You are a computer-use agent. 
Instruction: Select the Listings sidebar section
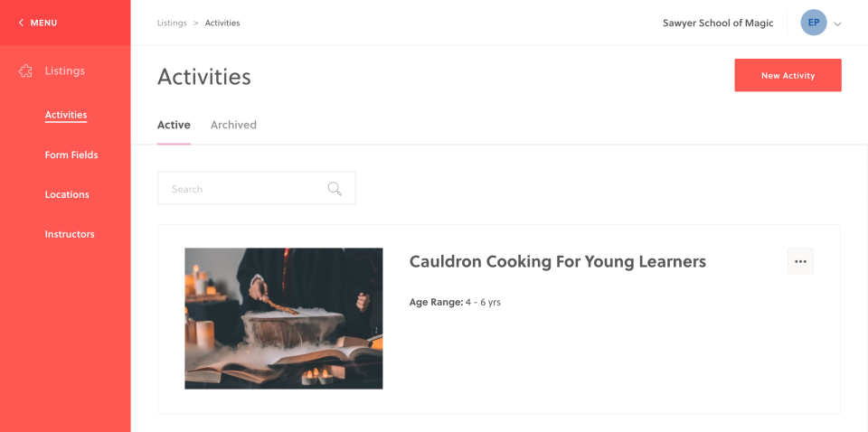(x=65, y=70)
